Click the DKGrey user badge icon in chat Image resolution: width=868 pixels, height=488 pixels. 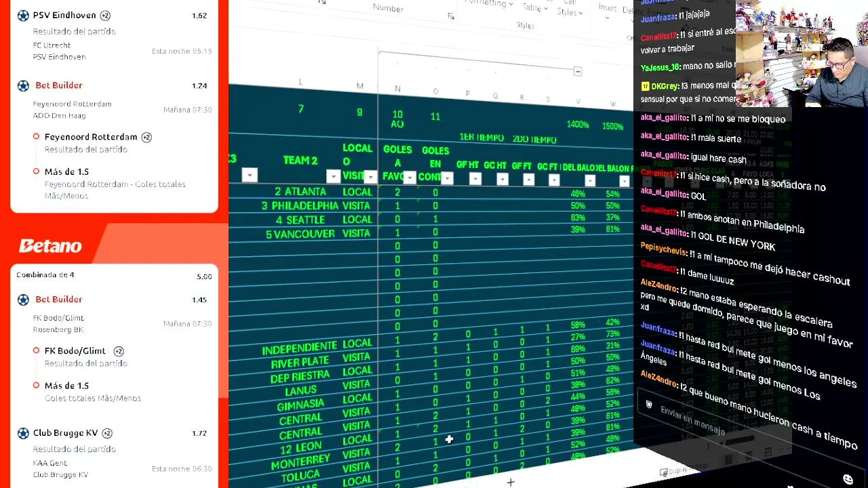[x=646, y=86]
